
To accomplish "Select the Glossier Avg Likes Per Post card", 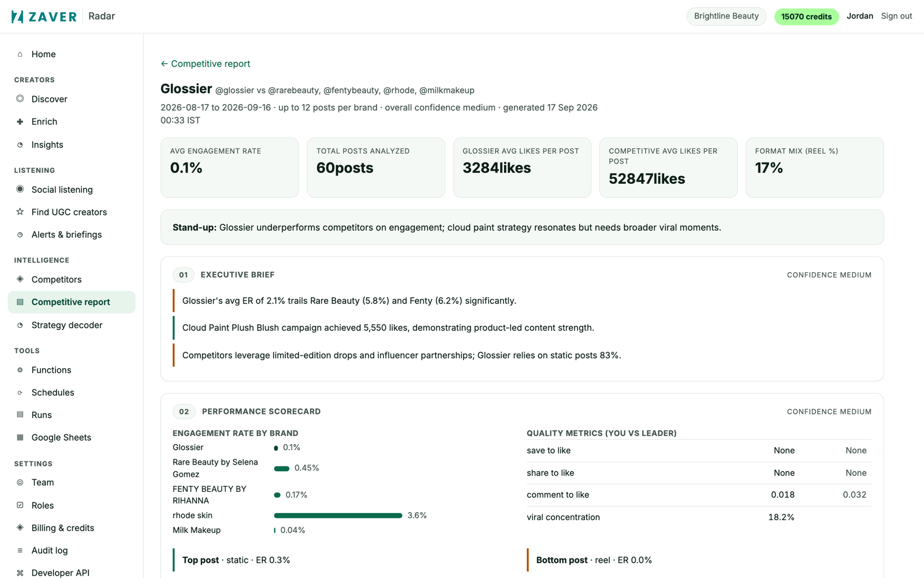I will 522,168.
